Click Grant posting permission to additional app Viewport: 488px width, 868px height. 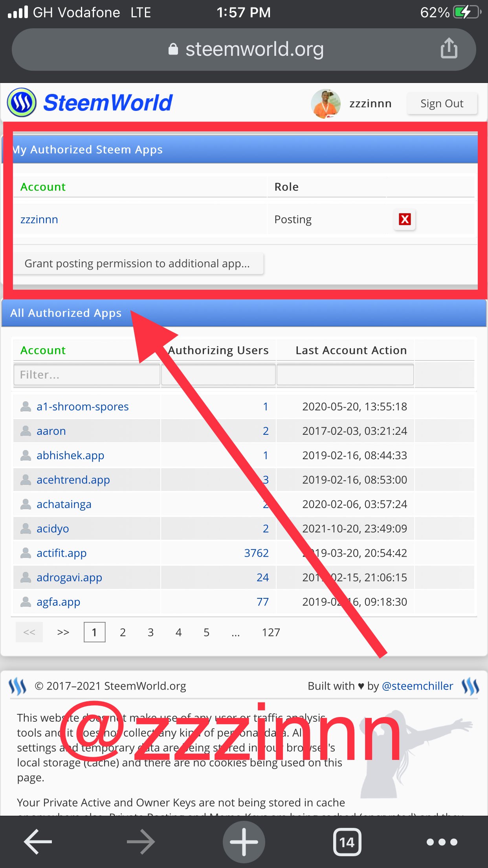138,263
